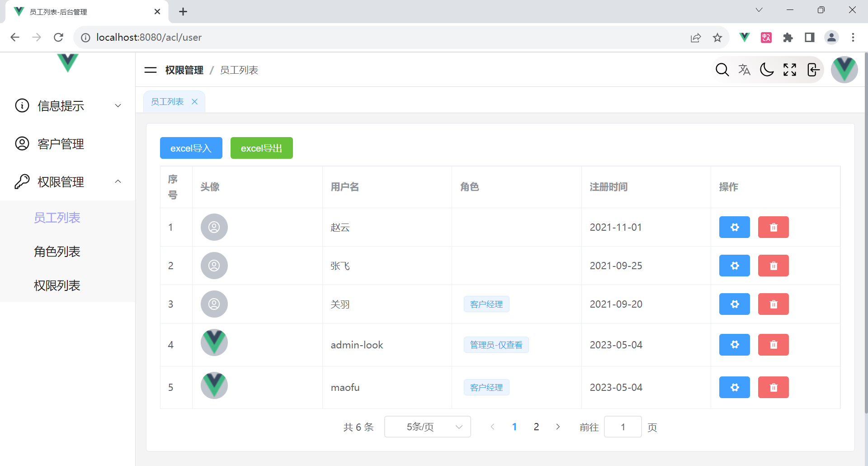
Task: Click the address bar URL
Action: (x=149, y=37)
